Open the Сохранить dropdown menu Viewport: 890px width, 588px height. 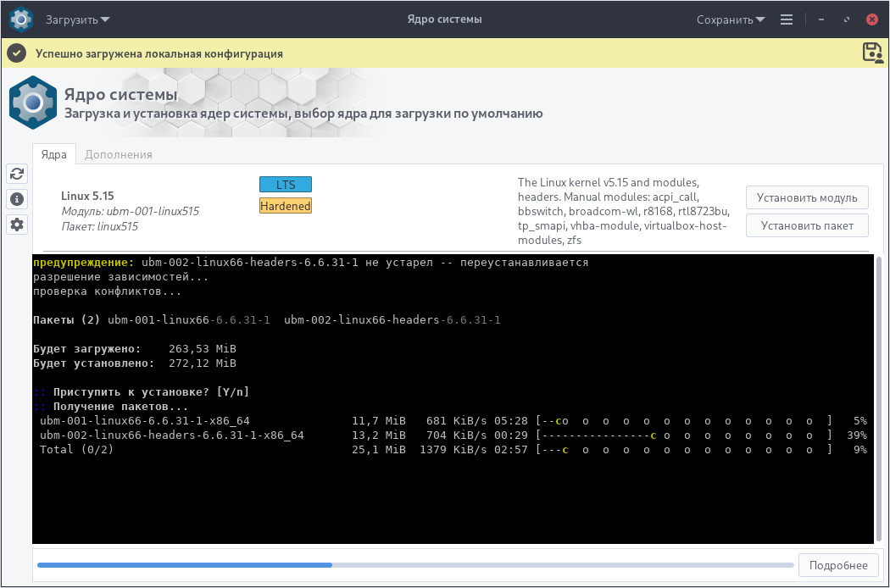731,19
